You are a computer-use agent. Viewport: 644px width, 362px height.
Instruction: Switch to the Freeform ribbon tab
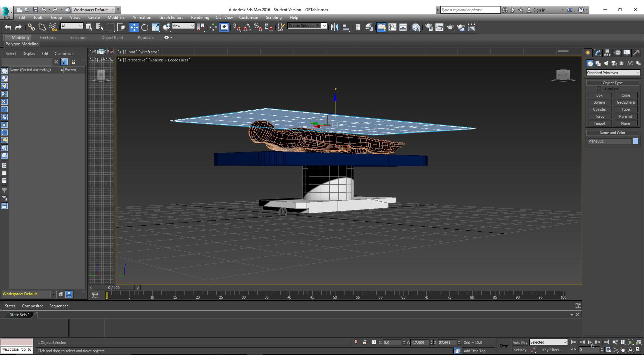(x=47, y=37)
